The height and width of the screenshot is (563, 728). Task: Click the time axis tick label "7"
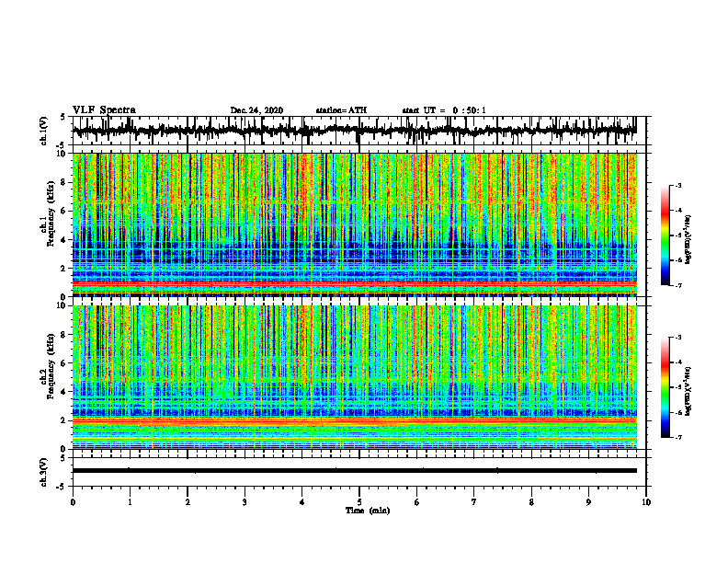474,502
